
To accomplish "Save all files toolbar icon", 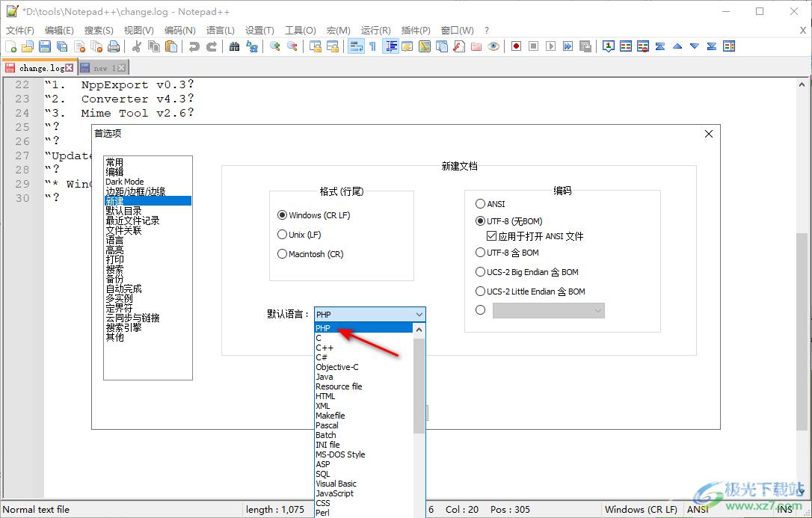I will [x=62, y=46].
